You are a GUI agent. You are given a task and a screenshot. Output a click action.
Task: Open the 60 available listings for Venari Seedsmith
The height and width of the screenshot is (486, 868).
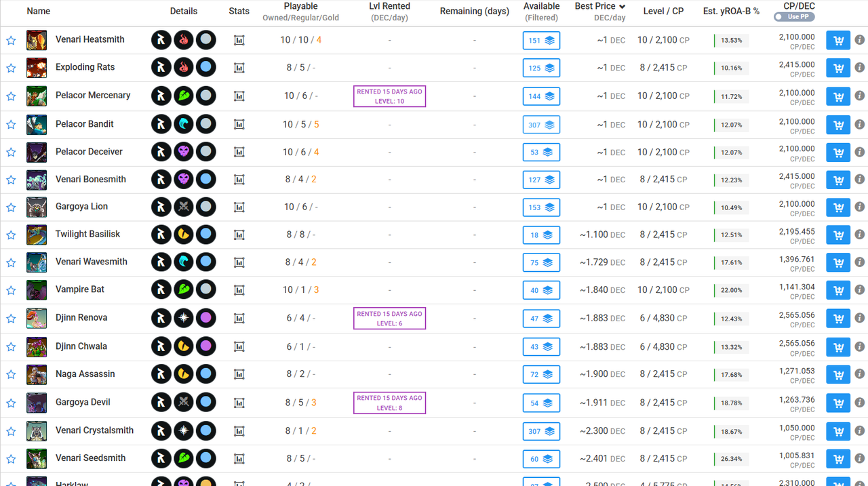tap(541, 460)
